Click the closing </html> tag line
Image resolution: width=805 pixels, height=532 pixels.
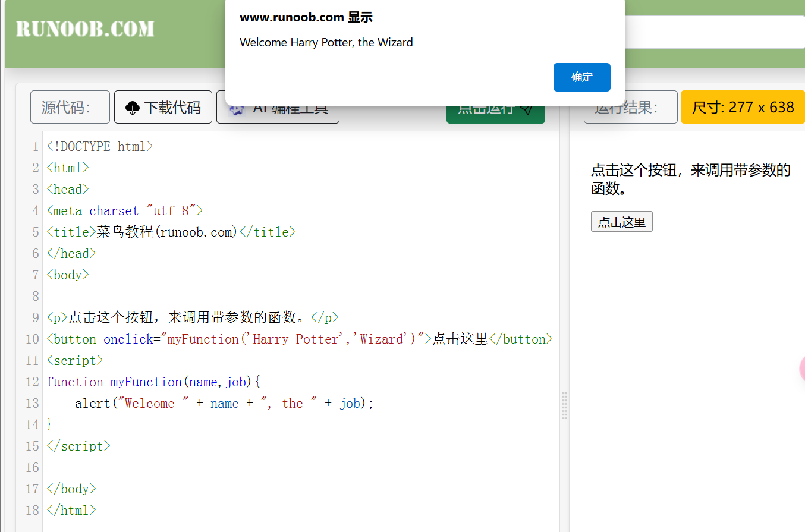tap(71, 510)
